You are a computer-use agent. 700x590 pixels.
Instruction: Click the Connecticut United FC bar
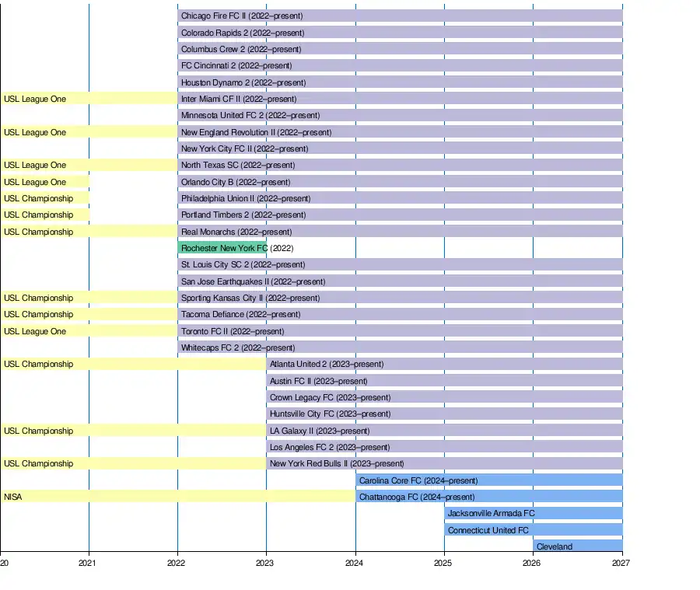(x=533, y=530)
